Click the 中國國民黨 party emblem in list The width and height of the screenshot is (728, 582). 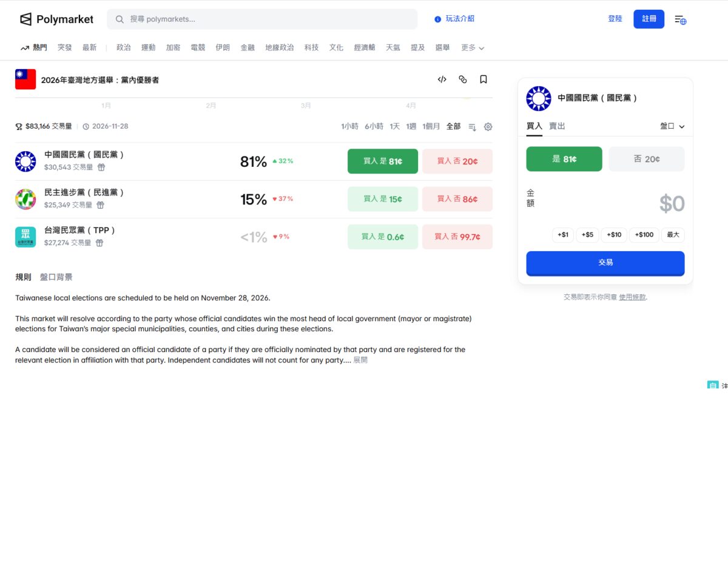click(x=25, y=161)
